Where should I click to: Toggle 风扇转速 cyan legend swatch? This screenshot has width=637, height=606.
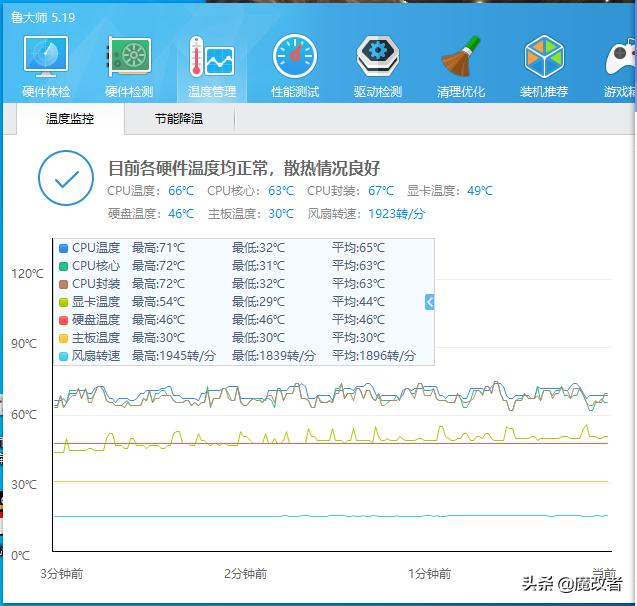pos(63,356)
